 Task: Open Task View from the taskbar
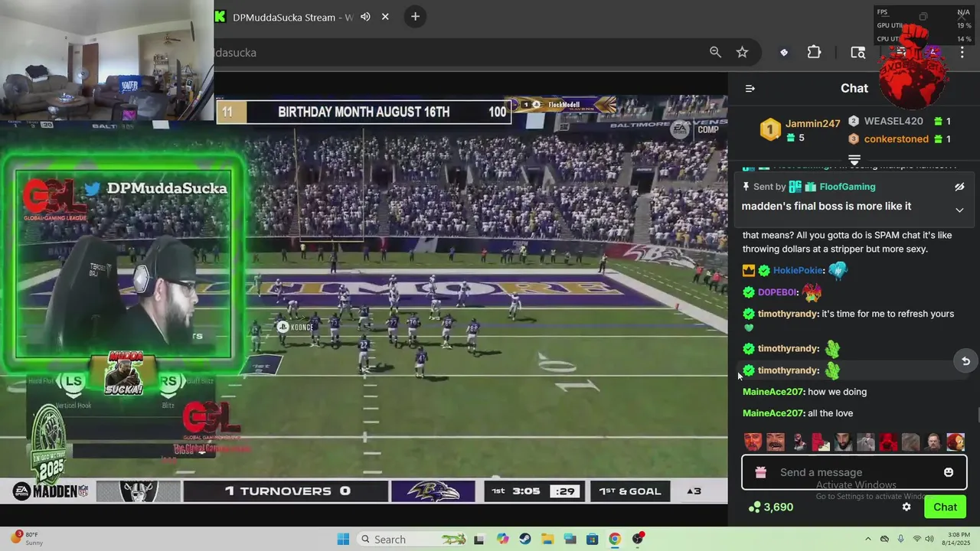479,540
